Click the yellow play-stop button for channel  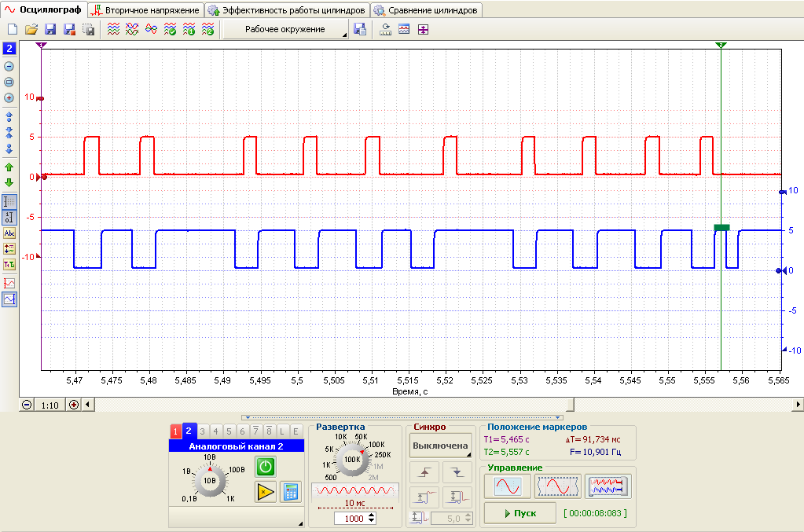(266, 492)
